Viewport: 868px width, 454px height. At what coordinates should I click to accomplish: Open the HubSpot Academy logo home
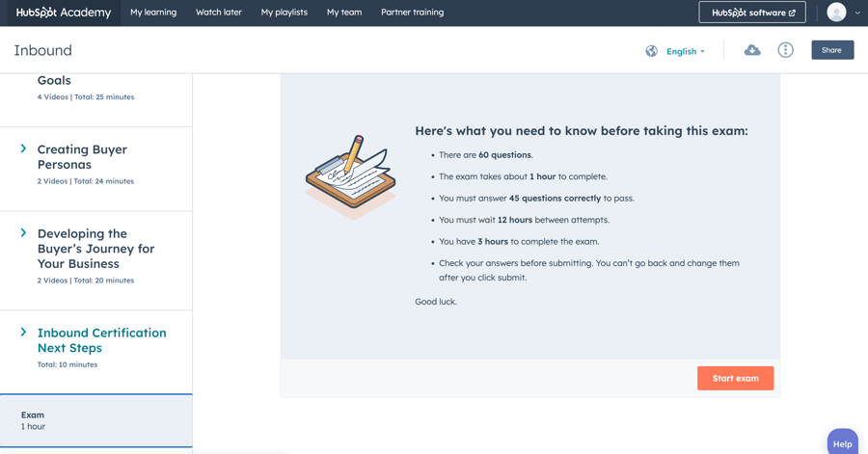64,13
